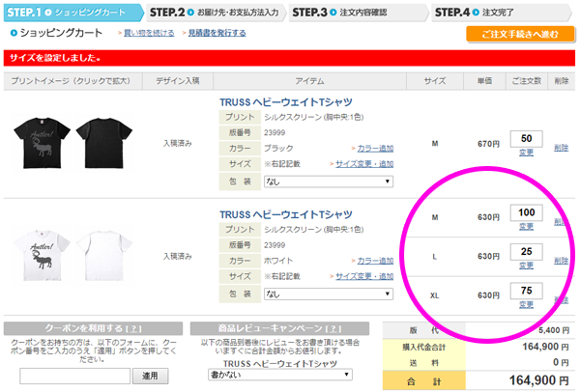Select the STEP.3 注文内容確認 tab
The height and width of the screenshot is (392, 580).
point(358,13)
